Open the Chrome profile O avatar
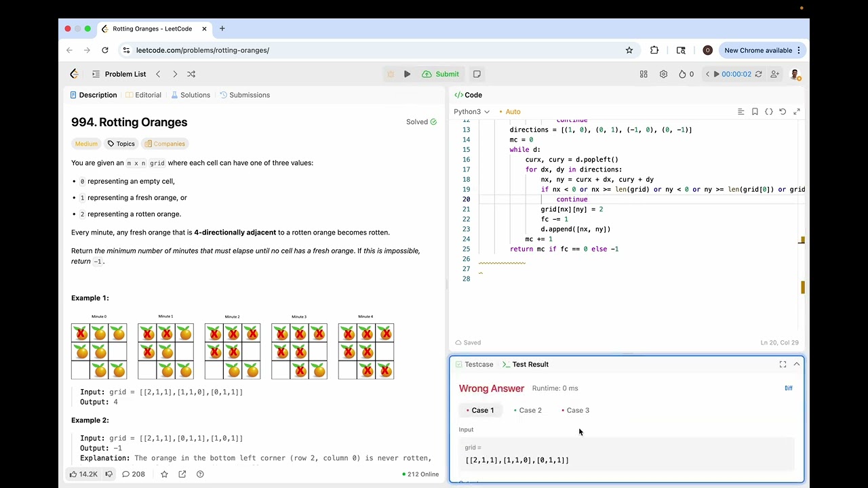The image size is (868, 488). [707, 50]
